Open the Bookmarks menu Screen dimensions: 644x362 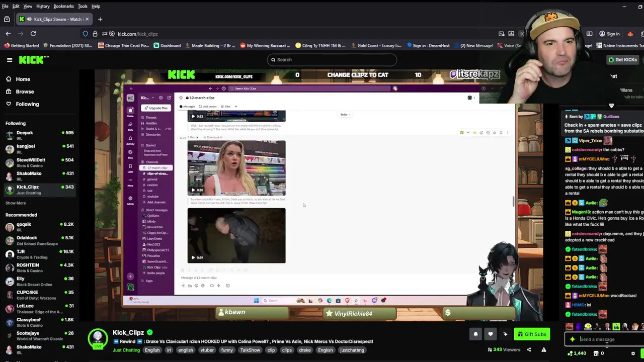64,6
